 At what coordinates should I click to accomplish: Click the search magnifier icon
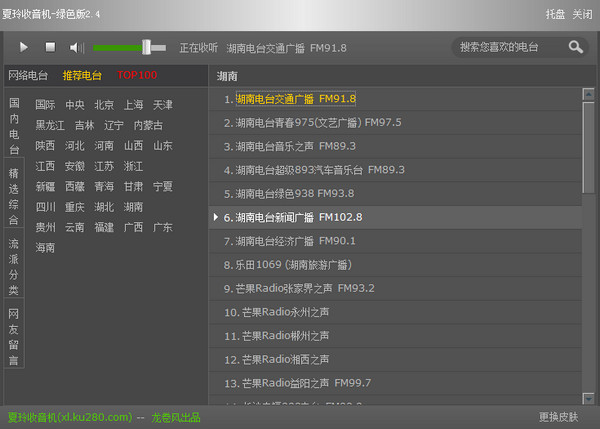click(576, 47)
